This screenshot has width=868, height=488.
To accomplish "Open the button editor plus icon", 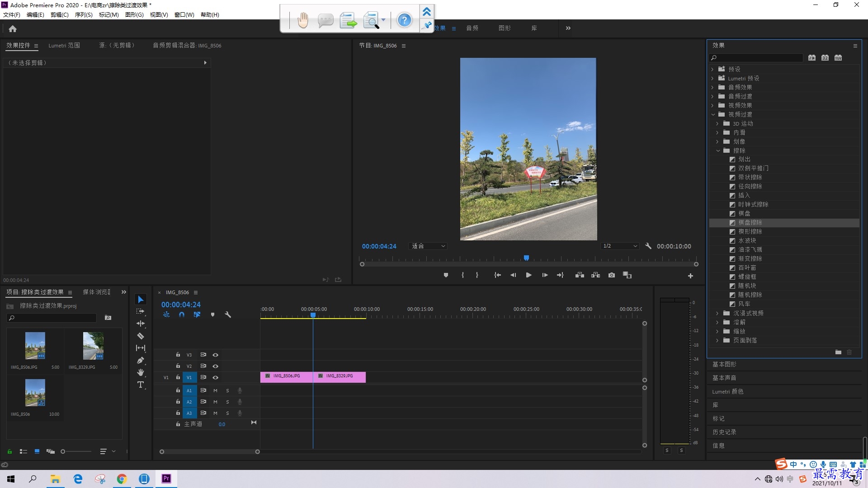I will [690, 276].
